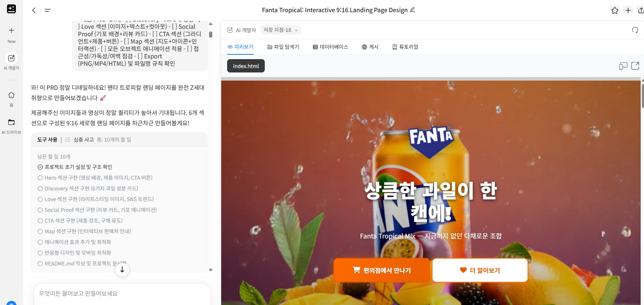This screenshot has height=305, width=644.
Task: Switch to the 튜토리얼 tab
Action: (x=405, y=47)
